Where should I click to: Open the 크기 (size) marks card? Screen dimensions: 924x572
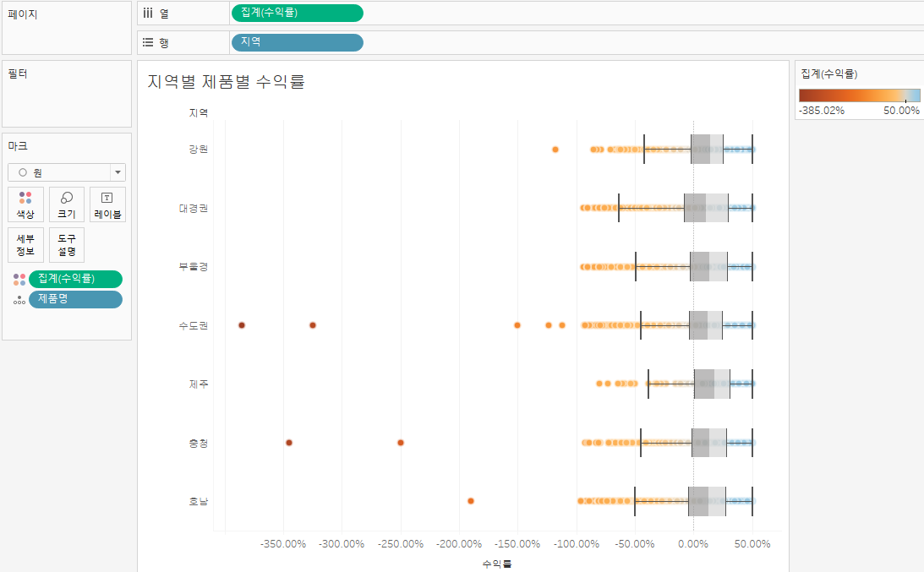click(x=67, y=204)
